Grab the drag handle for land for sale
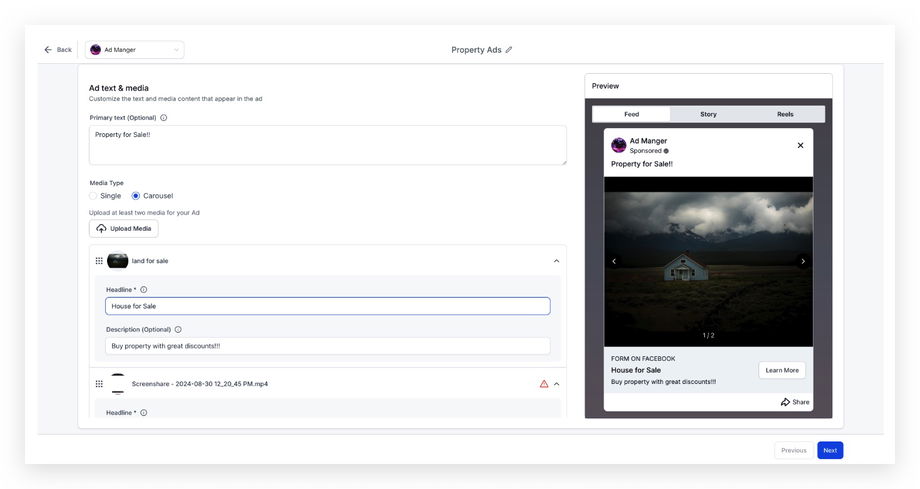 click(x=99, y=261)
